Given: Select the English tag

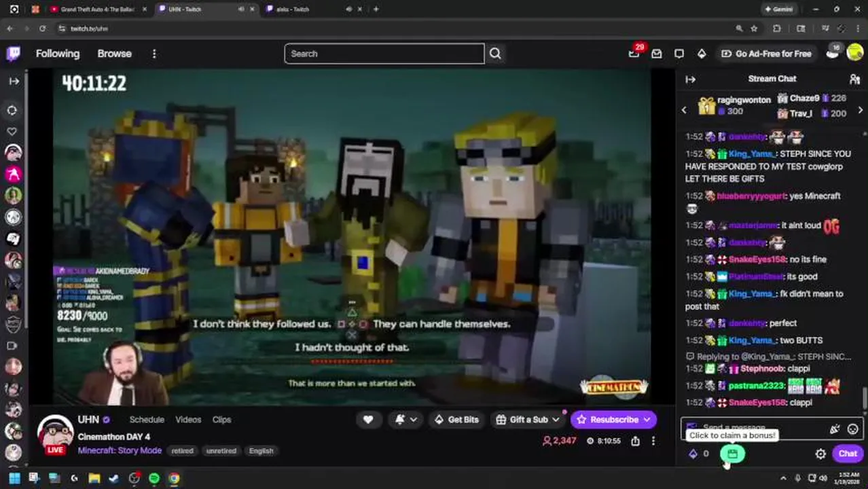Looking at the screenshot, I should point(261,451).
